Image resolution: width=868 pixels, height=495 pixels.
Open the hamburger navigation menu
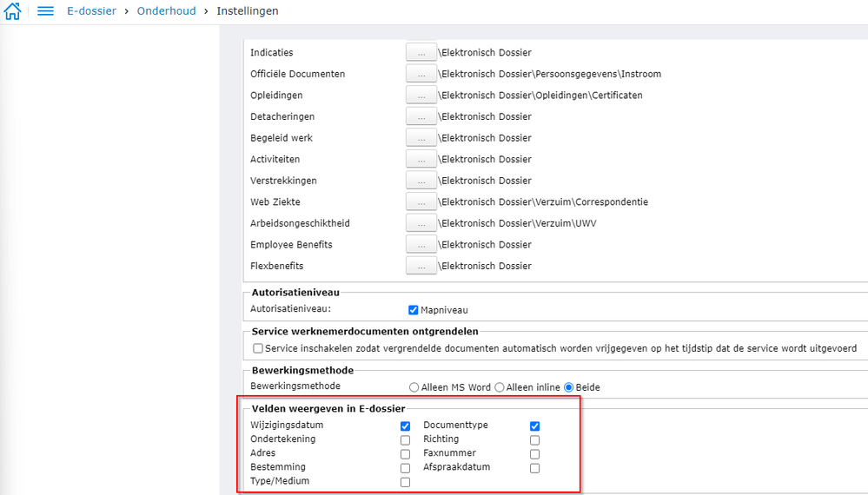tap(46, 11)
